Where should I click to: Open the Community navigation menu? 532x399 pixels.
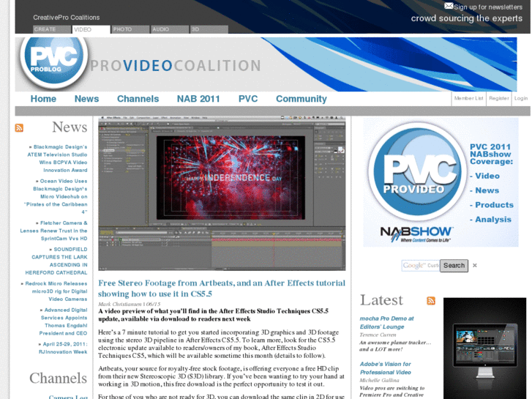pos(301,99)
